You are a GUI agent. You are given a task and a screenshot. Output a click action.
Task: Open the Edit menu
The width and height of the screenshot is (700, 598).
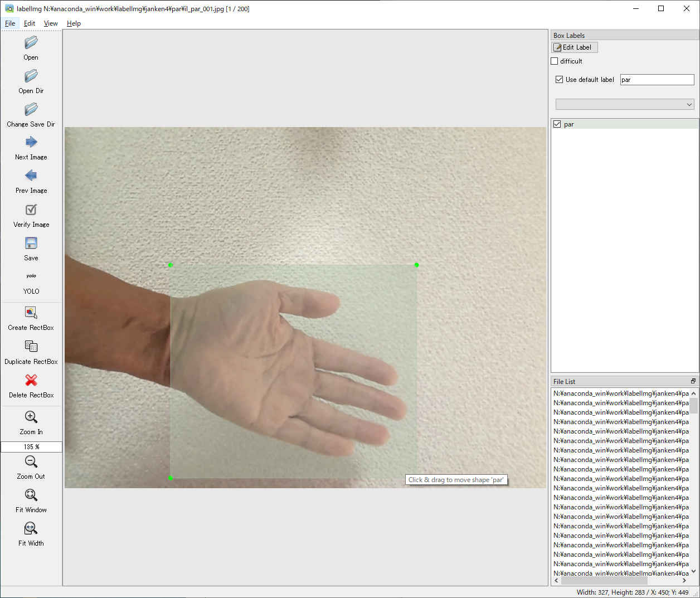tap(30, 23)
